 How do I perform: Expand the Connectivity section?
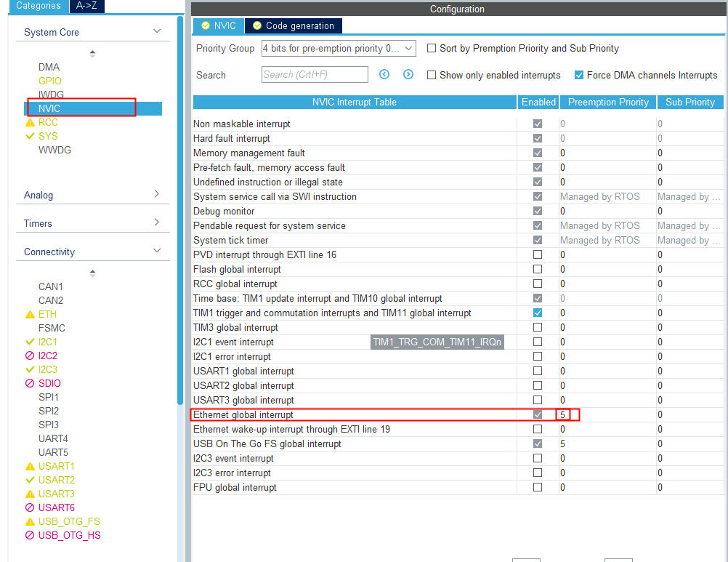pyautogui.click(x=156, y=251)
